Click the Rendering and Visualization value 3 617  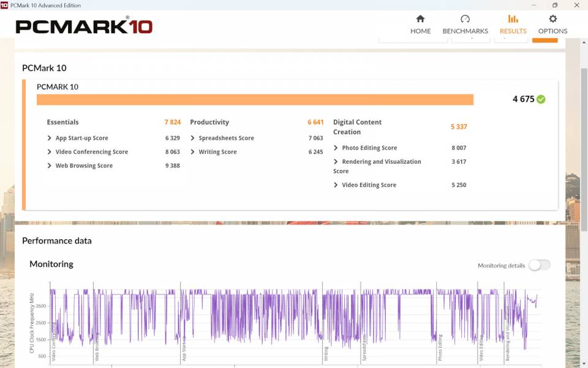459,161
